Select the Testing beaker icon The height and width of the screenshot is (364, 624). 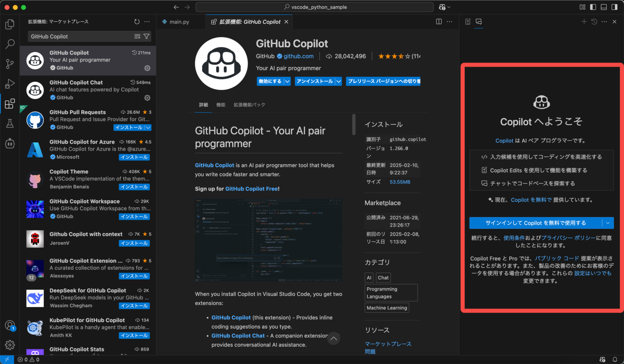10,123
